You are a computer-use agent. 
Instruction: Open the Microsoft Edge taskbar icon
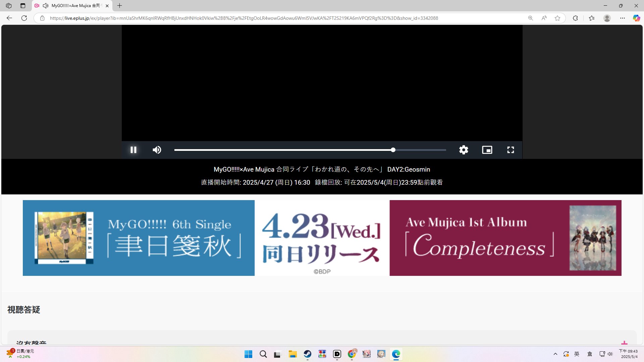click(396, 354)
